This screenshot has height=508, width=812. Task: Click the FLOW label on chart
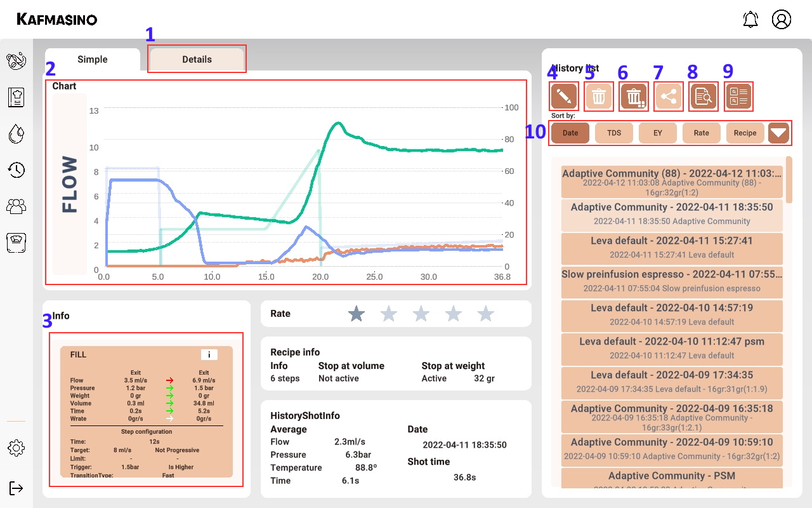[x=69, y=184]
